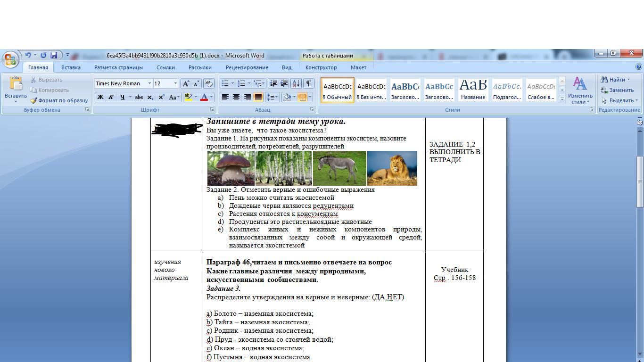644x362 pixels.
Task: Apply red font color
Action: [x=204, y=97]
